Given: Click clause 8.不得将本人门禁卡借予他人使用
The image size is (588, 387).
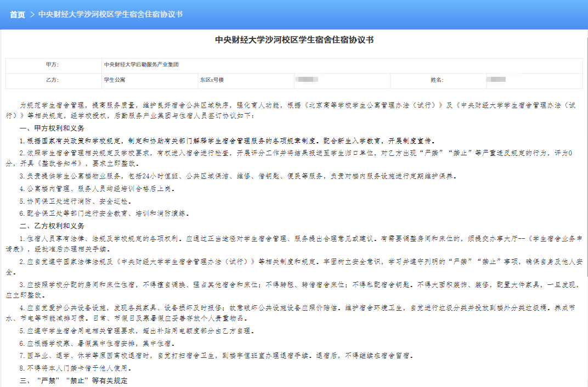Looking at the screenshot, I should [x=76, y=368].
